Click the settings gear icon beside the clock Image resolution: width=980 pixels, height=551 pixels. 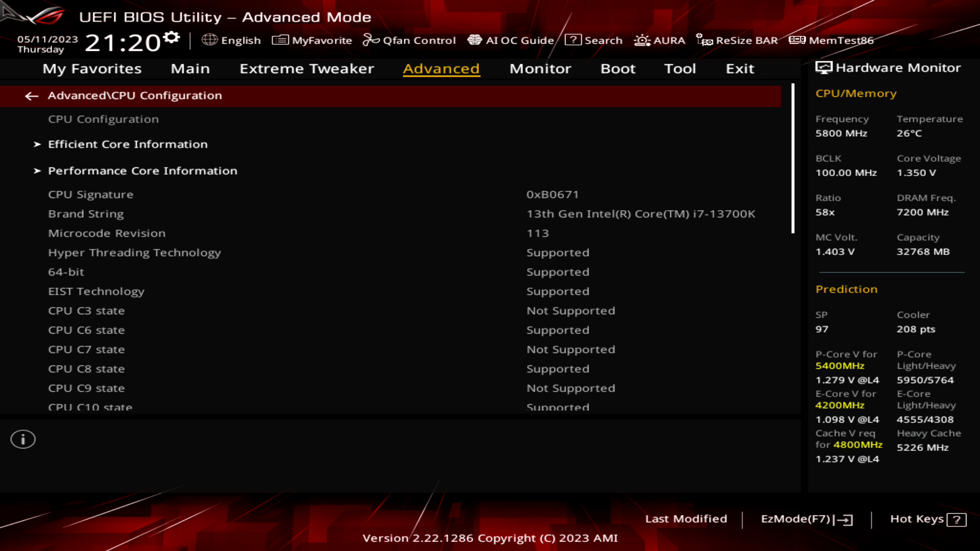pyautogui.click(x=172, y=37)
